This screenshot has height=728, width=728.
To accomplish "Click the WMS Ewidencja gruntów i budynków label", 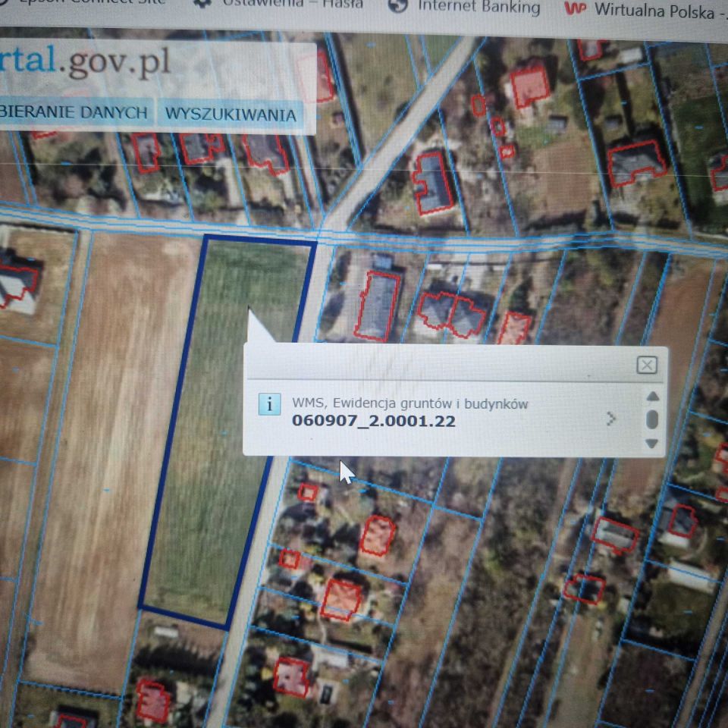I will click(x=410, y=403).
